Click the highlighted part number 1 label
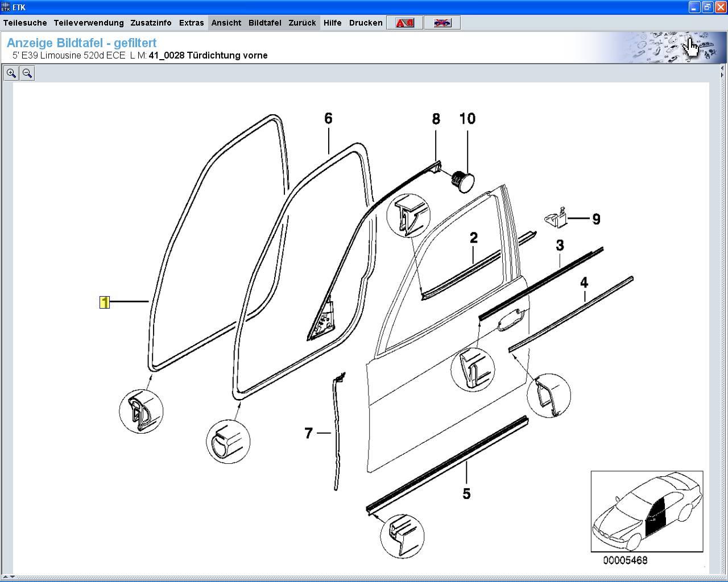 (x=104, y=302)
